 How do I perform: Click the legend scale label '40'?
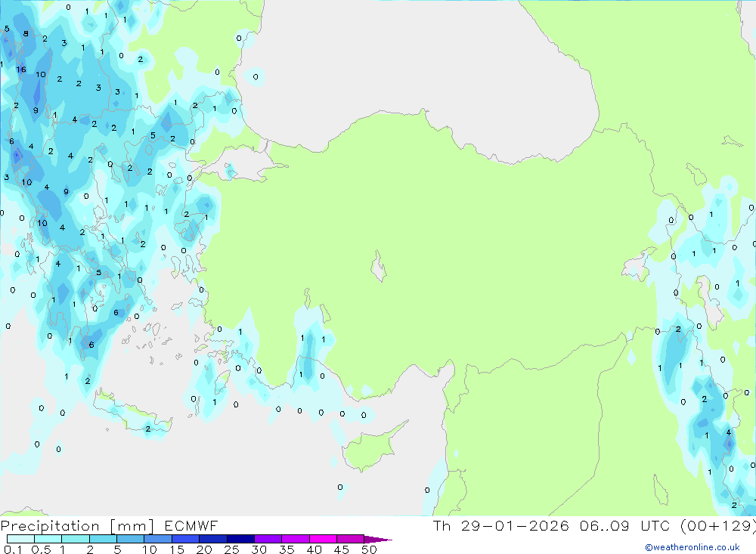click(x=314, y=549)
